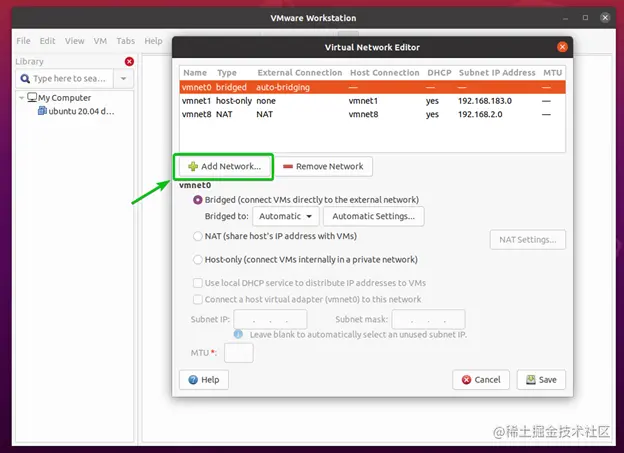Click the Subnet mask input field
The height and width of the screenshot is (453, 624).
[x=428, y=319]
